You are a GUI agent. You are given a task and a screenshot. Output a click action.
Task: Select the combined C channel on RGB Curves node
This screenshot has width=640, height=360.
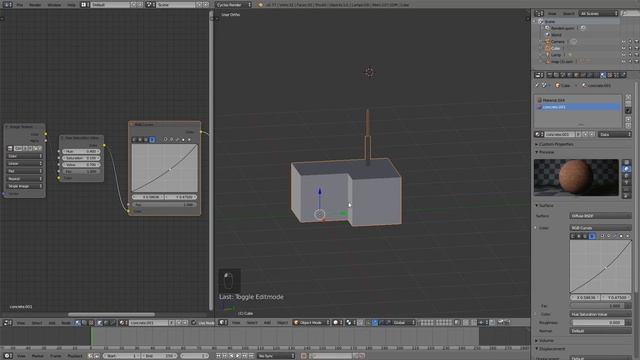coord(134,140)
